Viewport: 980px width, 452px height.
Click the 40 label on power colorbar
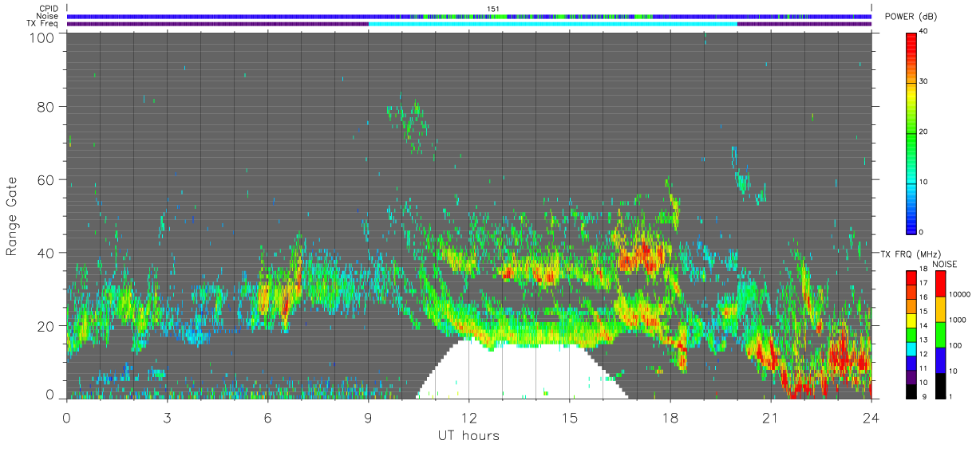pyautogui.click(x=924, y=32)
